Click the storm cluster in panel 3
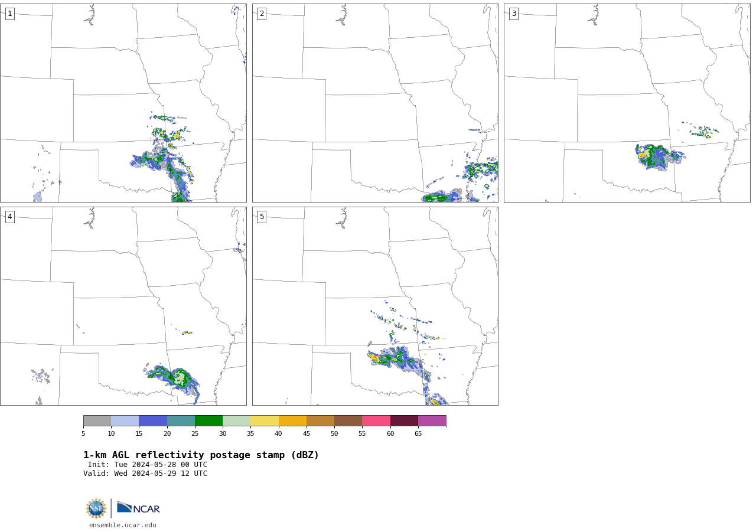Image resolution: width=756 pixels, height=532 pixels. point(659,156)
